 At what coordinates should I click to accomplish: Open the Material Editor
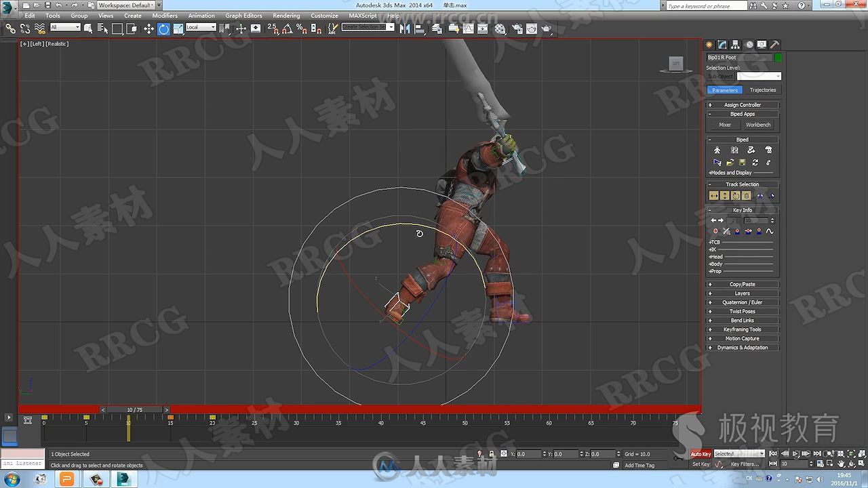(500, 28)
